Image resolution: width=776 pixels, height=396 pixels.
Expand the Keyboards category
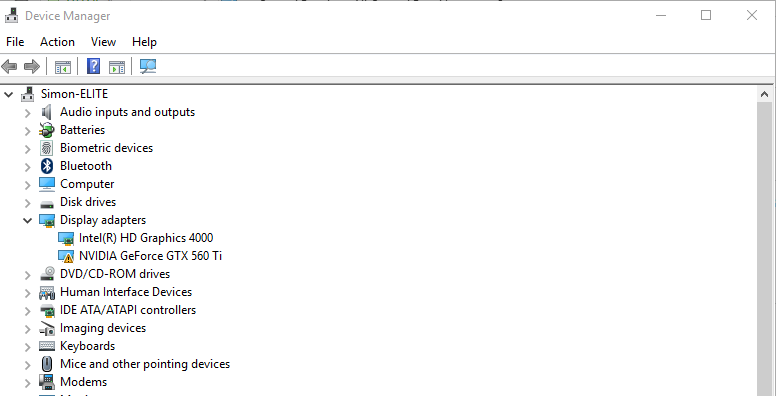pyautogui.click(x=28, y=346)
